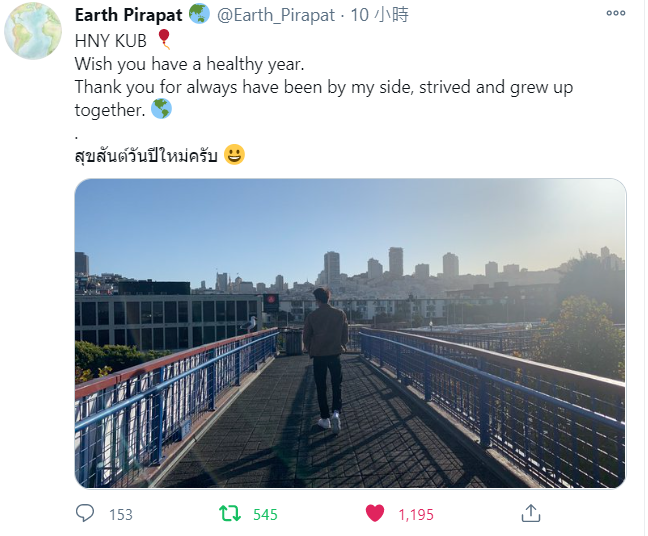Open the globe profile avatar picture
The image size is (648, 536).
(x=33, y=31)
